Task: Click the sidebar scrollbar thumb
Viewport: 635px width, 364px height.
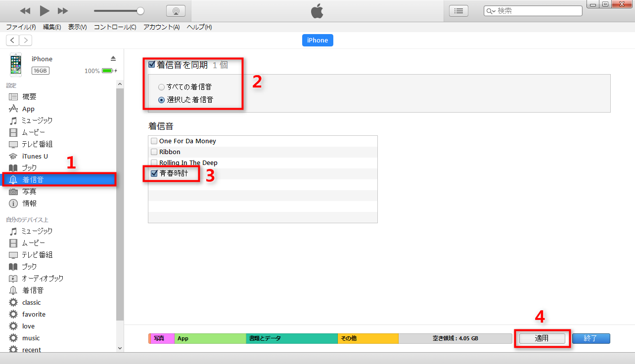Action: [x=120, y=205]
